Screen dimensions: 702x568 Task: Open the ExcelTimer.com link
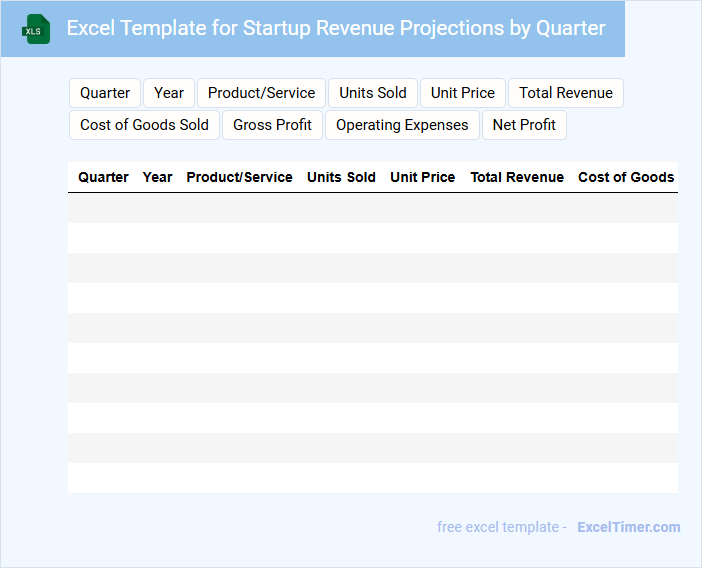(628, 527)
